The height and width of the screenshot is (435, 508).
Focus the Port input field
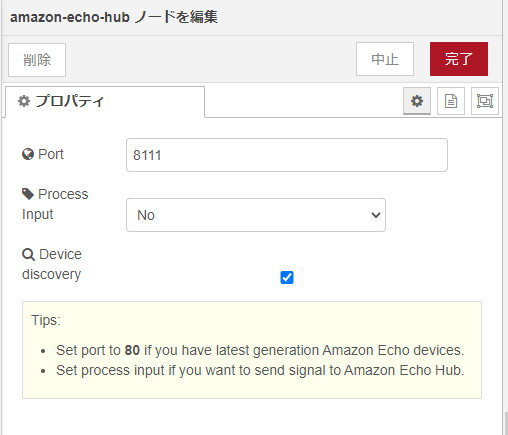287,155
